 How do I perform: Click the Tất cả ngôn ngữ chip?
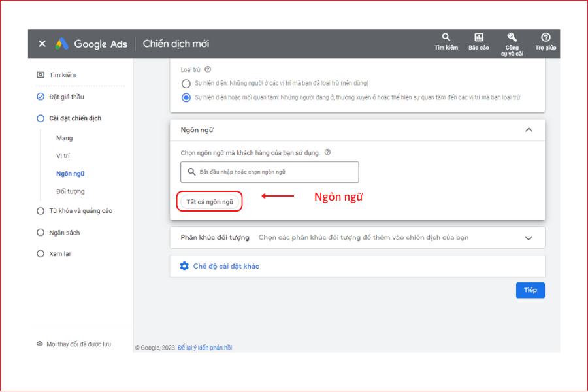coord(210,202)
